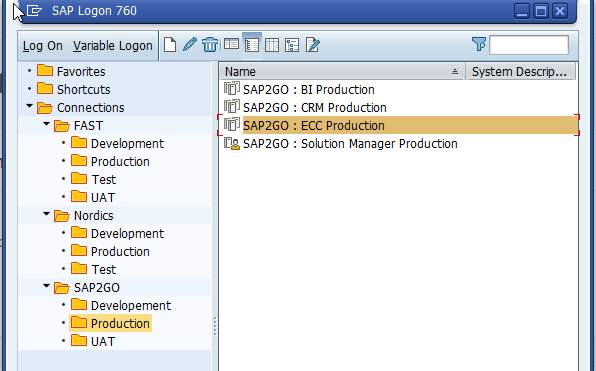Sort by the Name column header
Viewport: 596px width, 371px height.
tap(342, 71)
